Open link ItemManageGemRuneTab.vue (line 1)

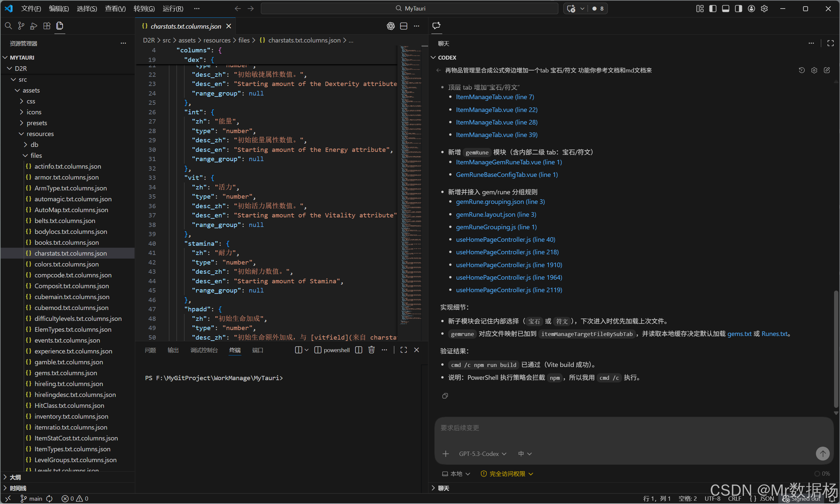pos(509,162)
